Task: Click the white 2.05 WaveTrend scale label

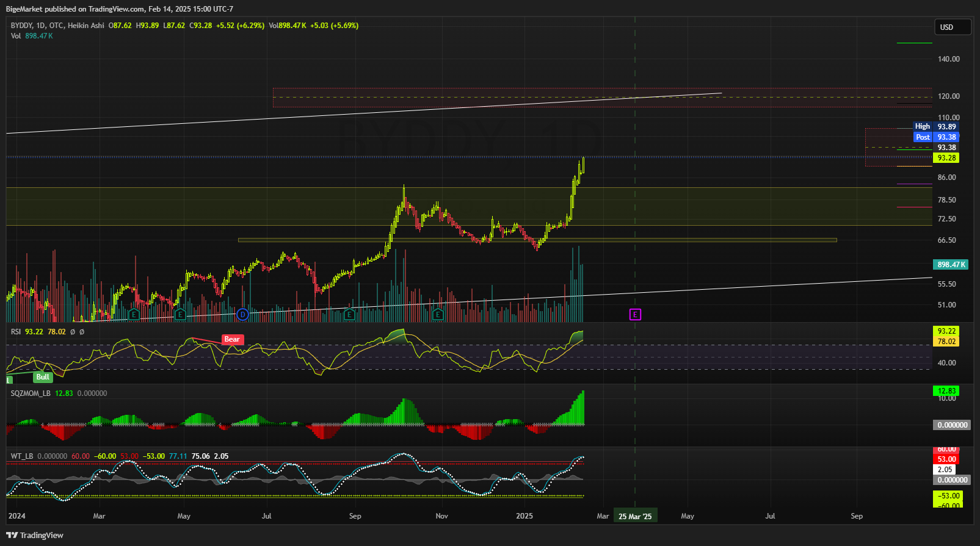Action: (x=945, y=470)
